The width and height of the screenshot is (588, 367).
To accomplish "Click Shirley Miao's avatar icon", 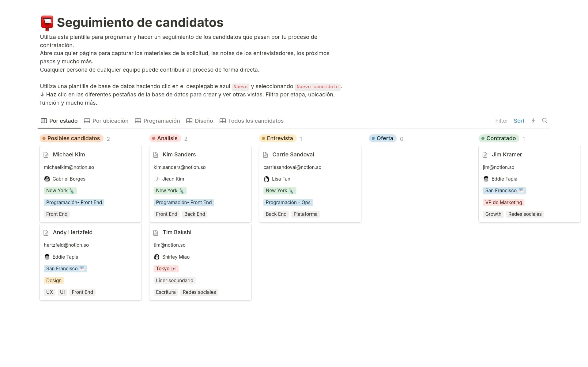I will (x=157, y=257).
